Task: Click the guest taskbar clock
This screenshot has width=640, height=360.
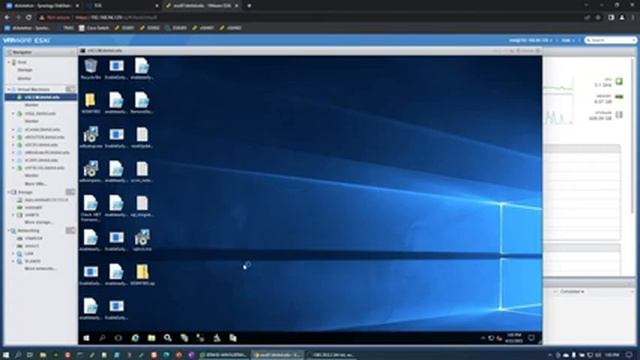Action: coord(514,338)
